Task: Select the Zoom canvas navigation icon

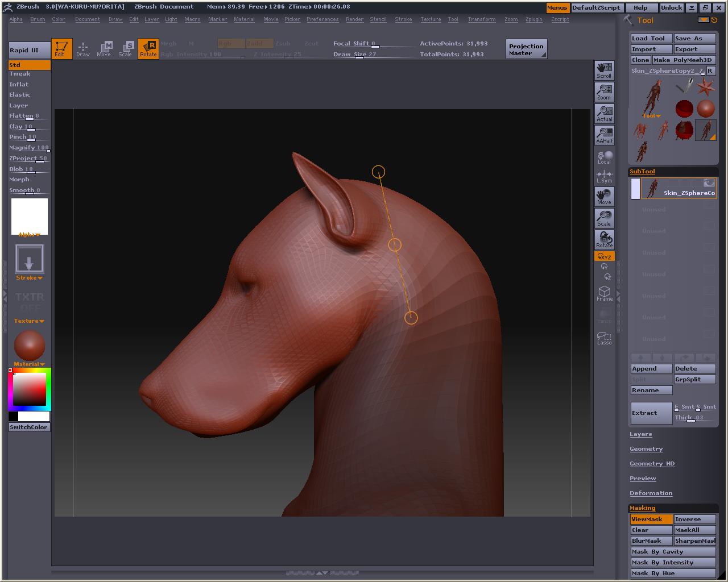Action: [x=604, y=92]
